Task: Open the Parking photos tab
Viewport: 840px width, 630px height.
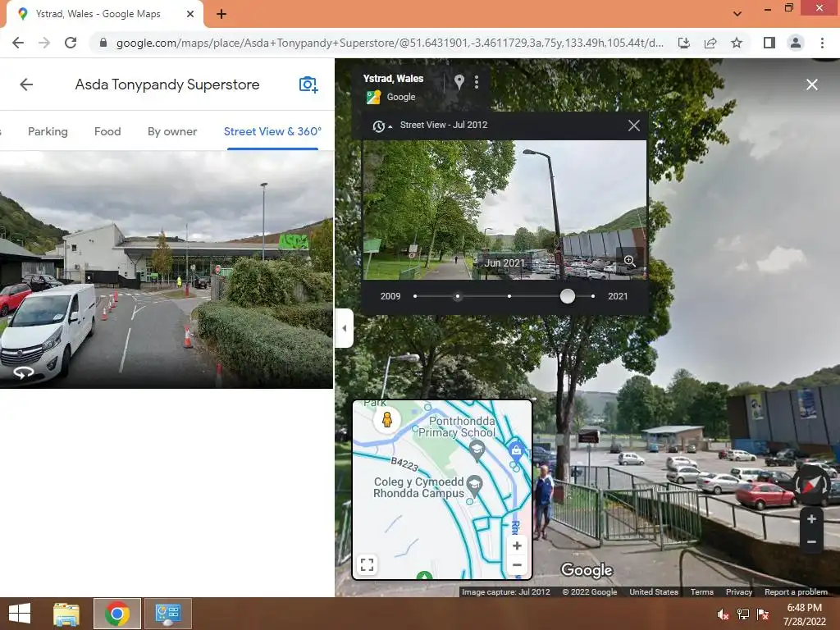Action: (48, 132)
